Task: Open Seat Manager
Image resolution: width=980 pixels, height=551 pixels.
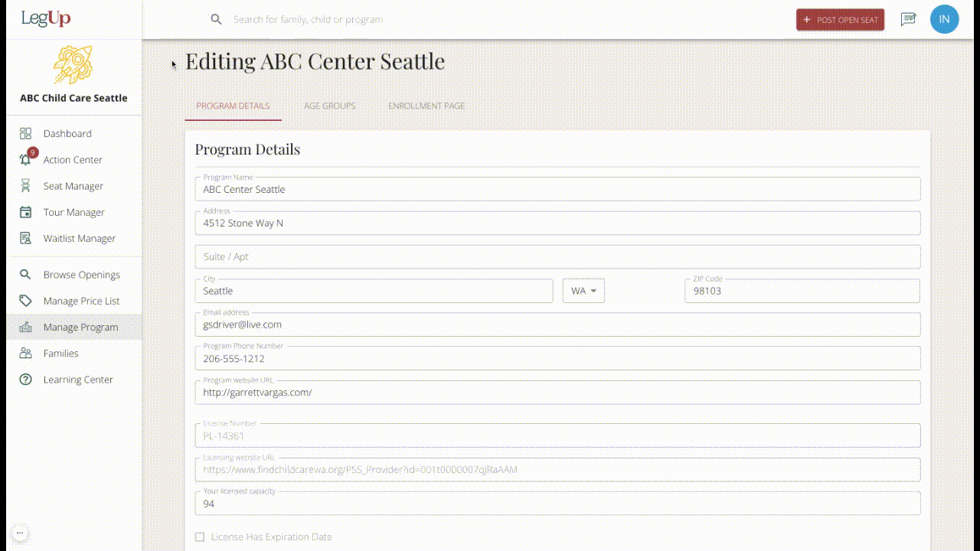Action: pos(74,186)
